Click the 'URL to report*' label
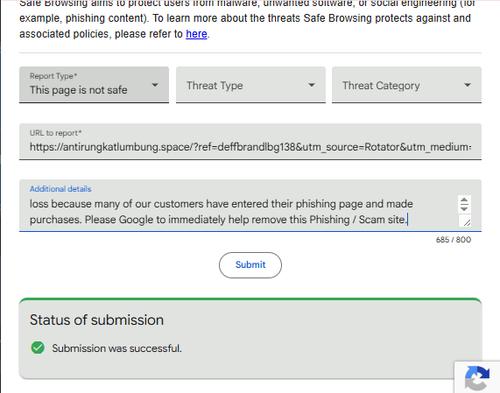 (x=55, y=133)
